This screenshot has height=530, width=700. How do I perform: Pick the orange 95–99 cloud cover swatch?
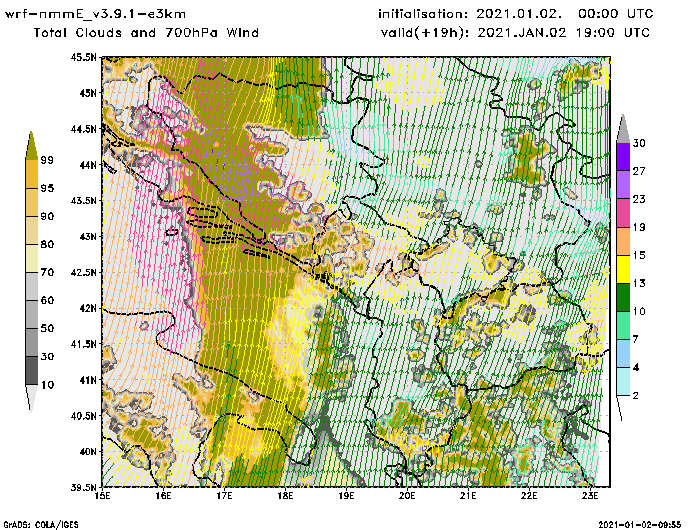31,173
